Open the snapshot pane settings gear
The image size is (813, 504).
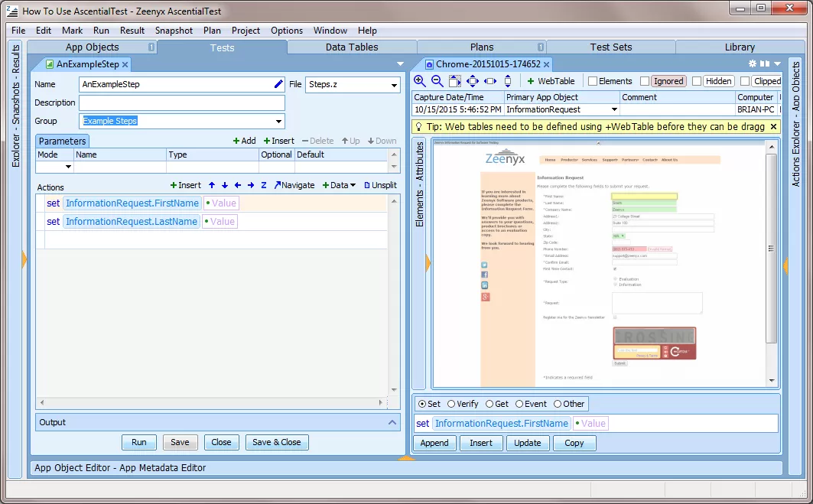(x=753, y=63)
